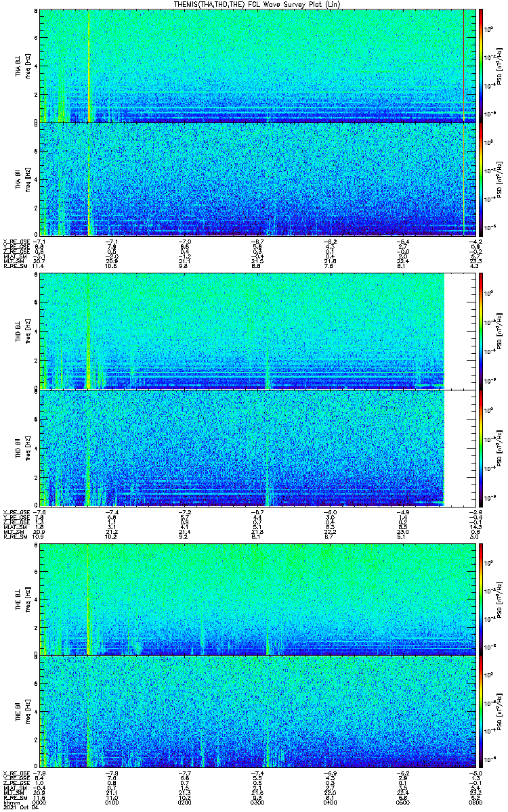Click the '0100' time tick label
This screenshot has height=812, width=508.
112,803
